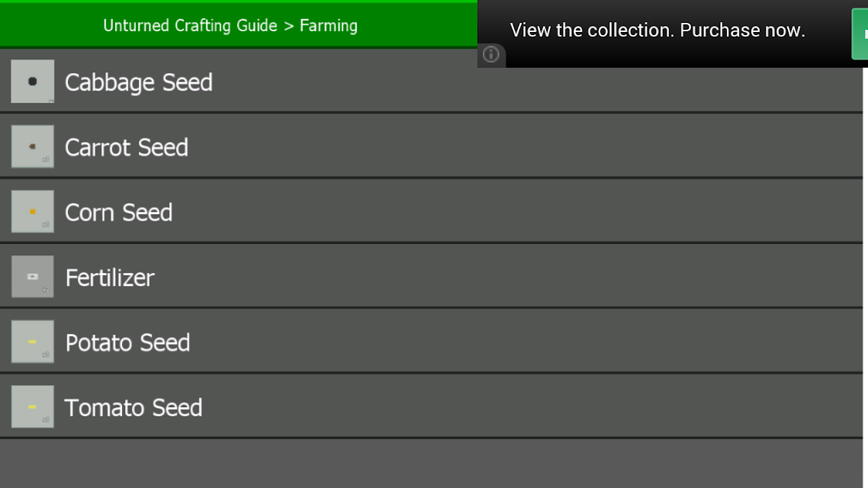Click the ad info icon
This screenshot has height=488, width=868.
coord(491,54)
